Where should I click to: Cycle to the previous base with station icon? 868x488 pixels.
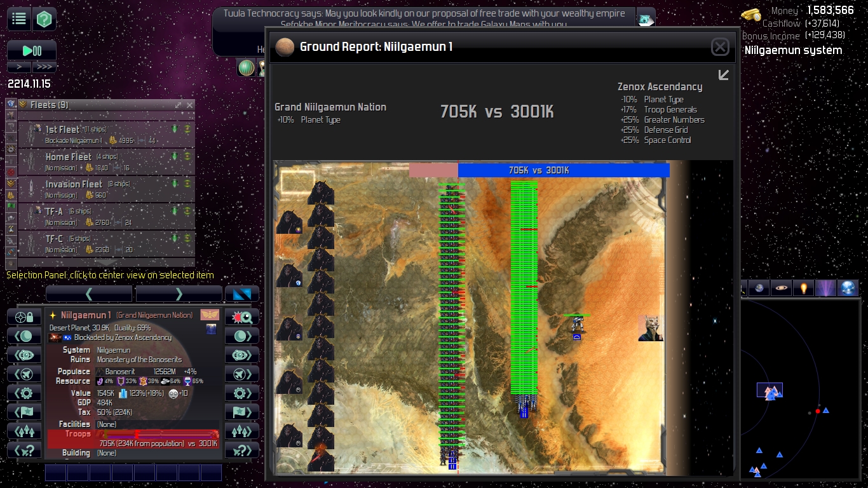(x=24, y=355)
